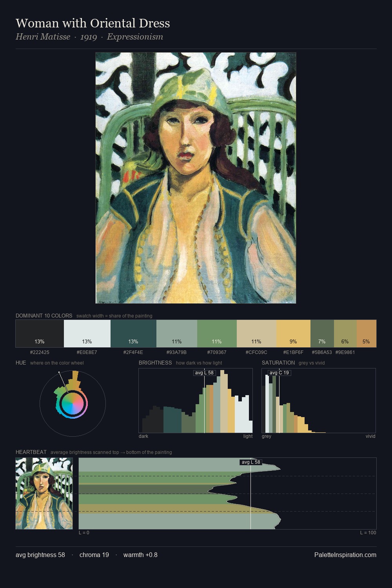Click the #222425 dark swatch
This screenshot has width=392, height=588.
pos(40,334)
